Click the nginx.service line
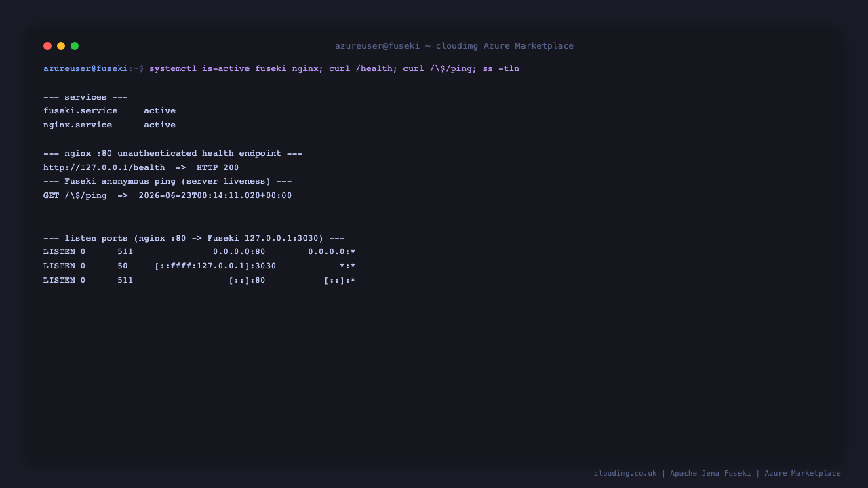 point(110,125)
